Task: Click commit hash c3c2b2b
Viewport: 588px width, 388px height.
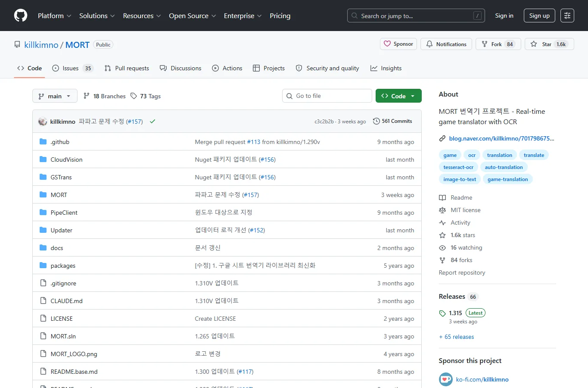Action: coord(324,122)
